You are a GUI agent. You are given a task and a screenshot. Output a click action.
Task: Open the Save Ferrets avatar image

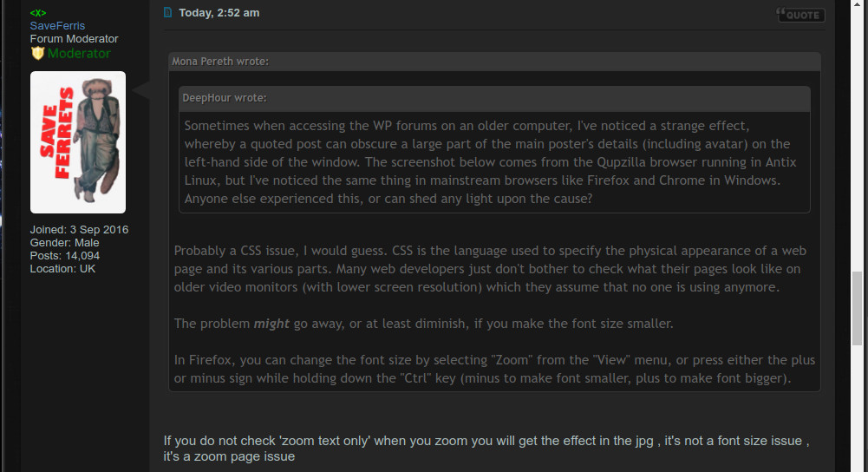pyautogui.click(x=78, y=141)
